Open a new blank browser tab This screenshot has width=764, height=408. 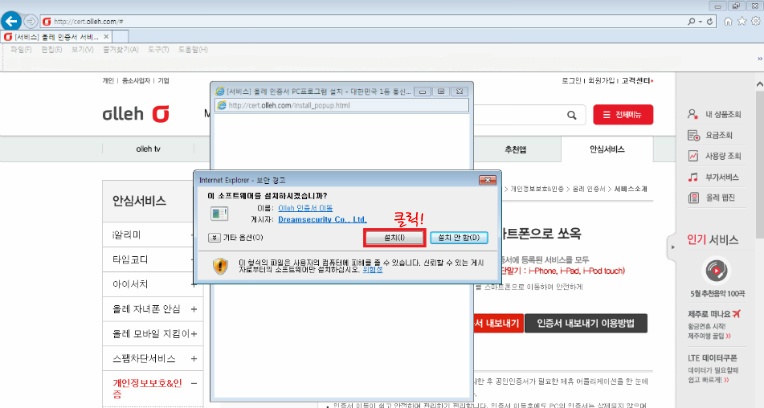click(120, 37)
